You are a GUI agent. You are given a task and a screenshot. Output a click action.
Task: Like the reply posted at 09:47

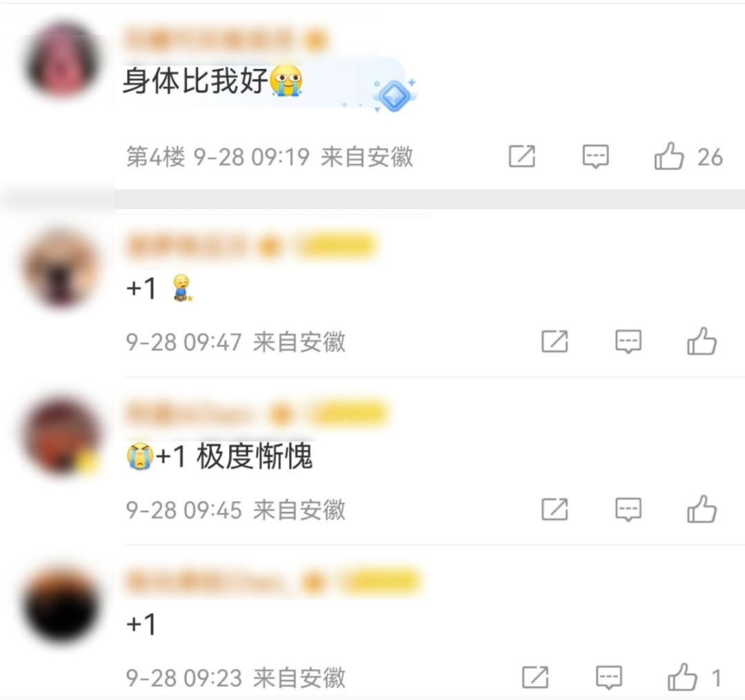click(x=702, y=341)
